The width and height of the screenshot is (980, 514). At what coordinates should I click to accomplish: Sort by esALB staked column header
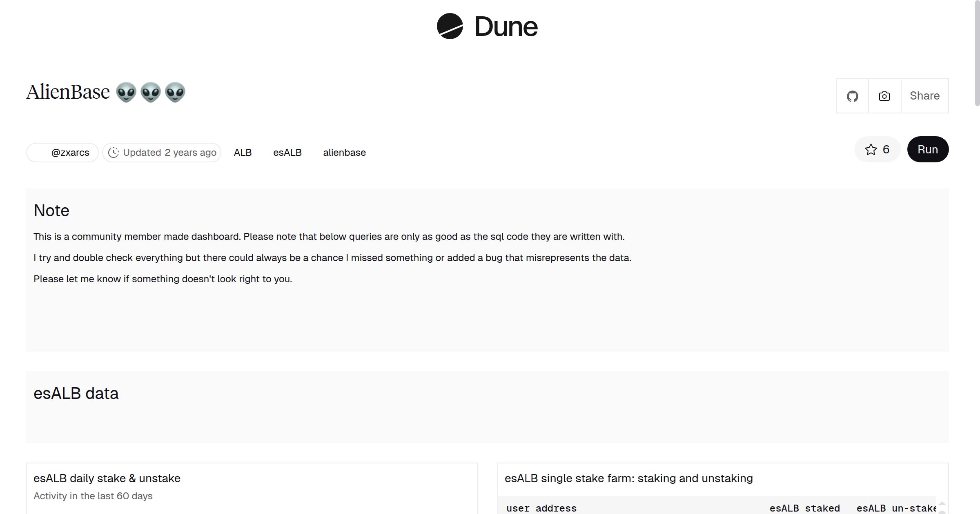click(804, 508)
